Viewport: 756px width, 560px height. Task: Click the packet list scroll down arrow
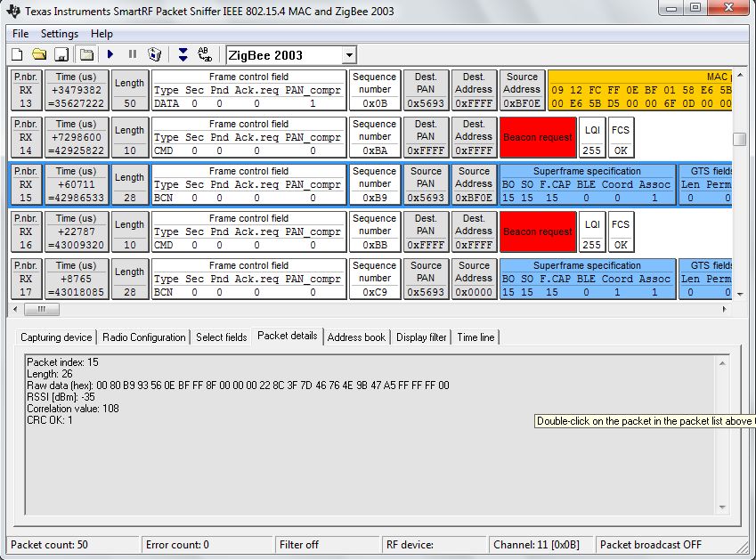(x=740, y=294)
